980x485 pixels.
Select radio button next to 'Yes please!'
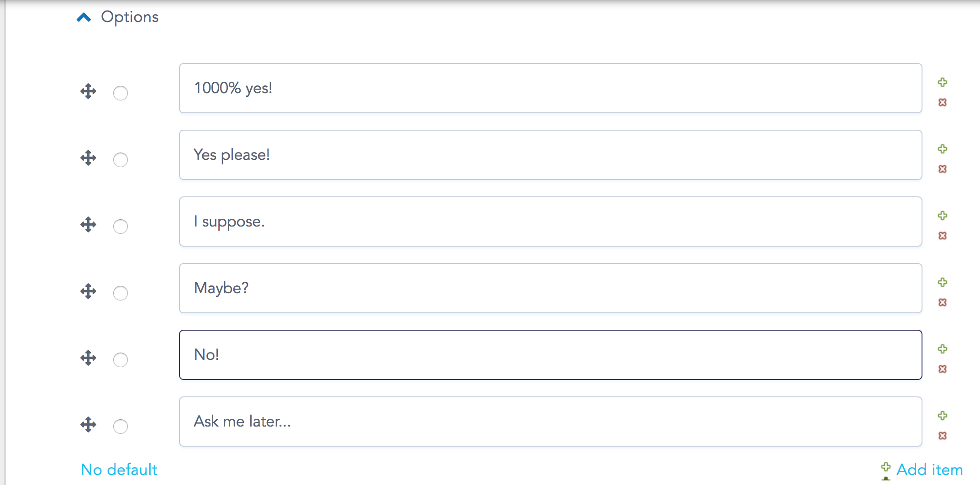[x=121, y=160]
